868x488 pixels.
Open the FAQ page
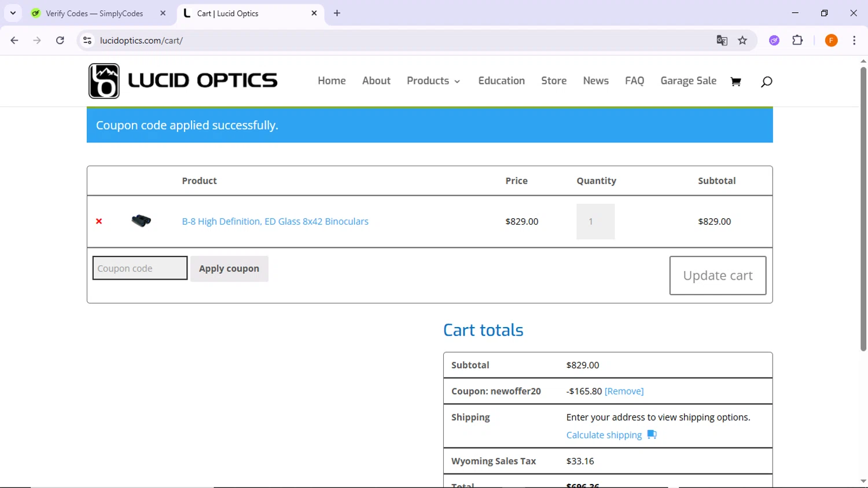pos(634,81)
